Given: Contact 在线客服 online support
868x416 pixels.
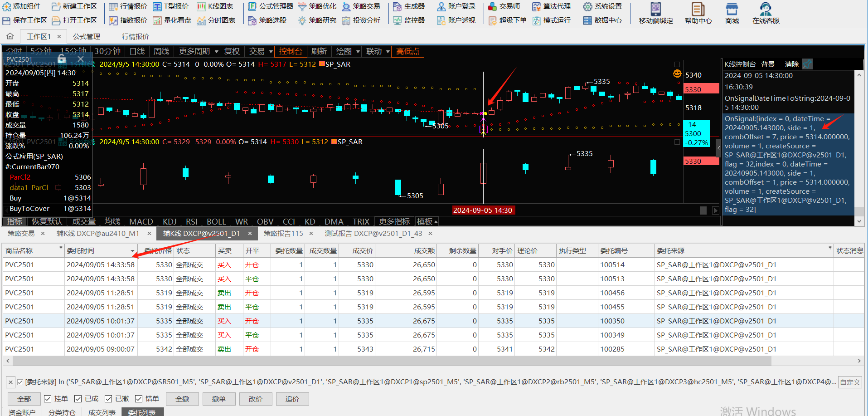Looking at the screenshot, I should click(766, 13).
